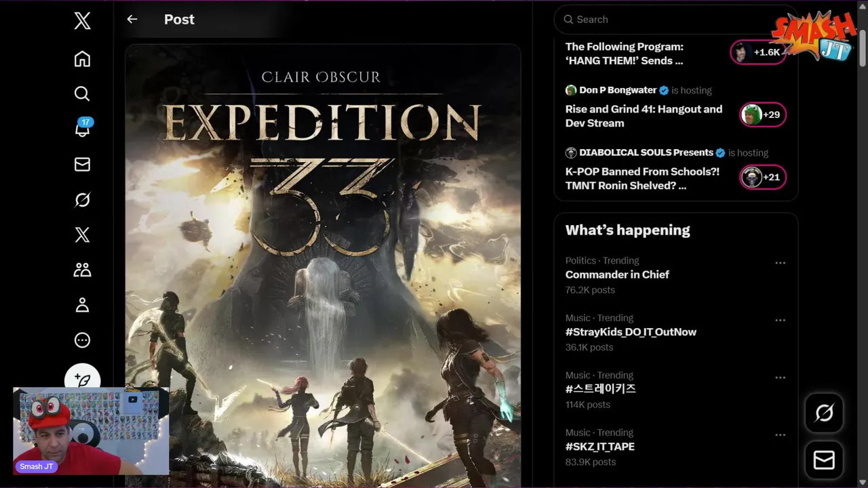Open more options for #SKZ_IT_TAPE trend
This screenshot has height=488, width=868.
(780, 435)
